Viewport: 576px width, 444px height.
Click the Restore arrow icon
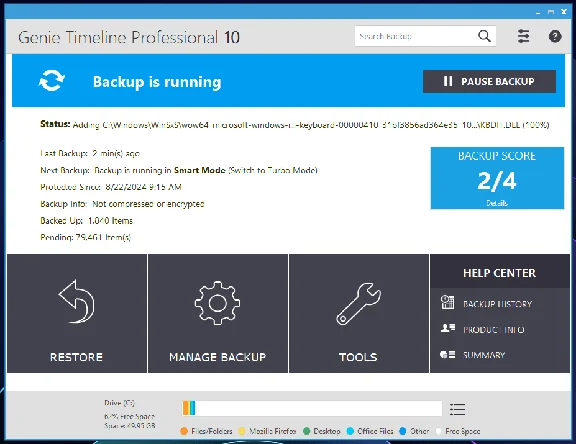[x=77, y=302]
